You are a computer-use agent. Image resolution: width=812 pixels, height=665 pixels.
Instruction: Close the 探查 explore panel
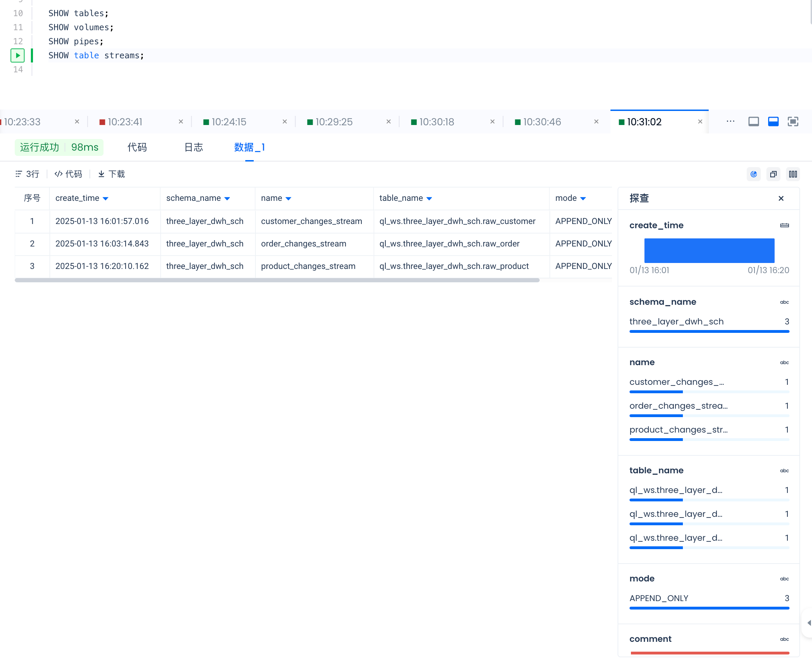coord(781,198)
